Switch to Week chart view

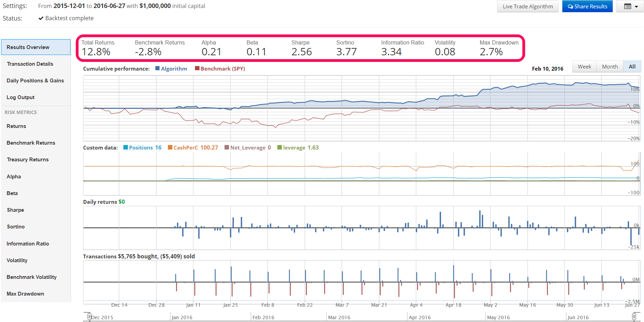click(584, 66)
